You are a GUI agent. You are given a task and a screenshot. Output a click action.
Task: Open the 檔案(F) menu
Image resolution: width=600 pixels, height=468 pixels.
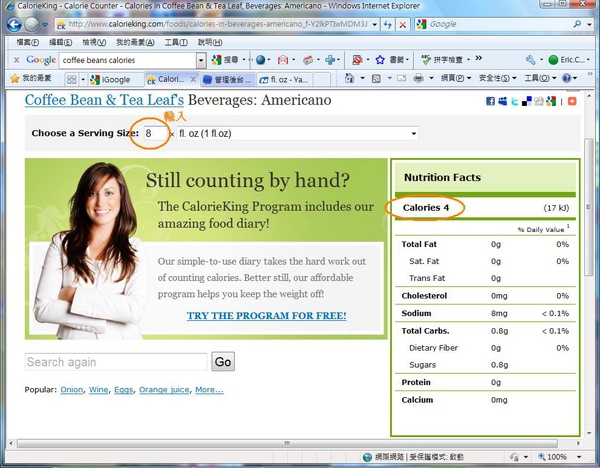28,42
